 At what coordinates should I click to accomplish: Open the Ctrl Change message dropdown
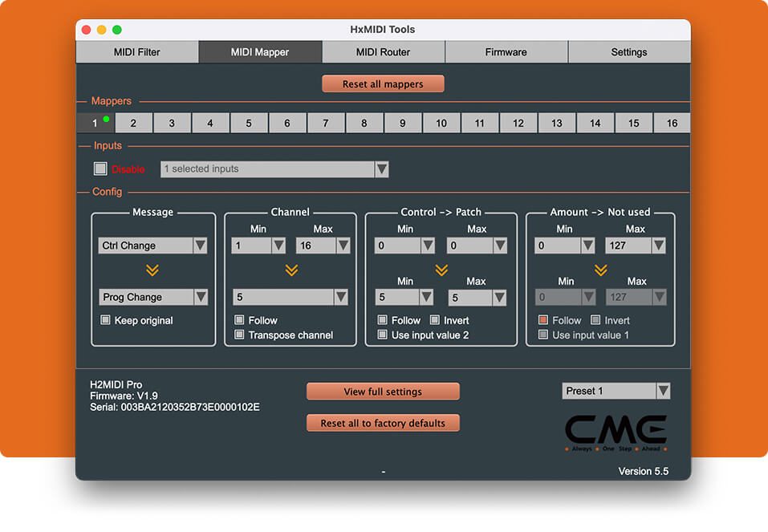(x=153, y=246)
